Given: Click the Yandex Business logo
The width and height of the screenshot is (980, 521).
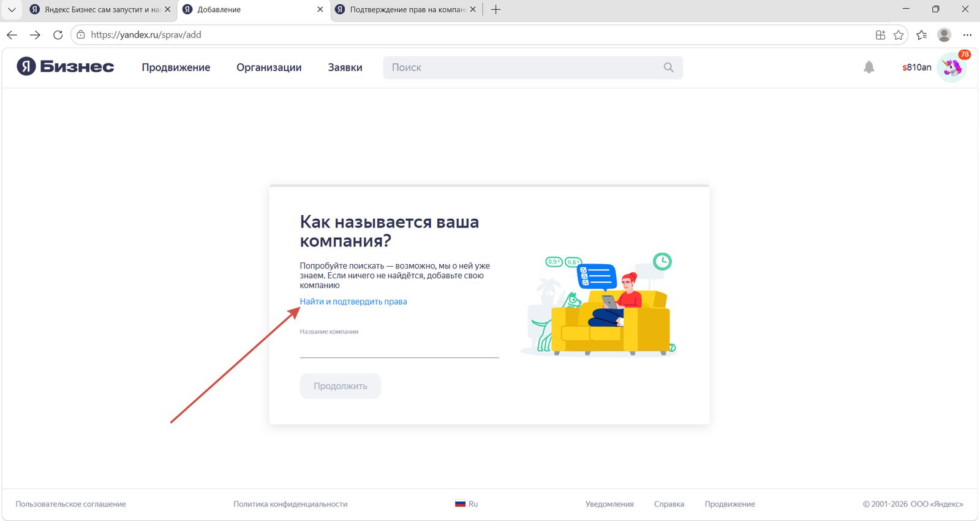Looking at the screenshot, I should click(65, 66).
